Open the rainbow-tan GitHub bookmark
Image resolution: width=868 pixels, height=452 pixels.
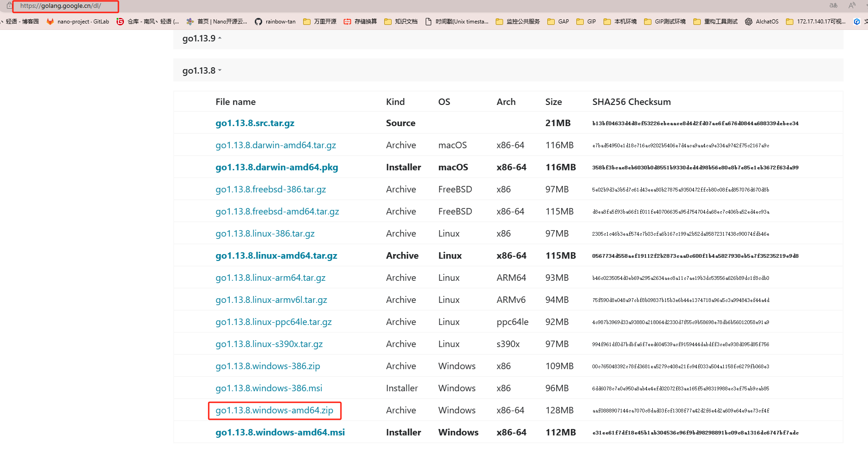click(x=275, y=22)
